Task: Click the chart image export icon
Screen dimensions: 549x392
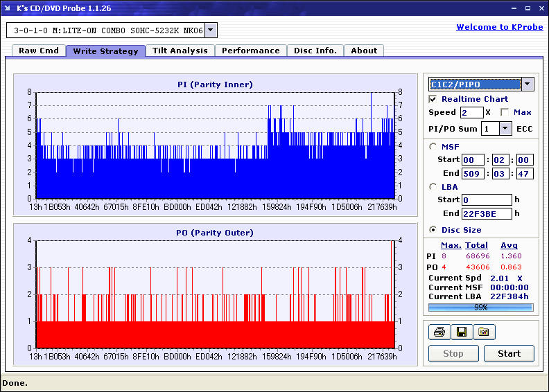Action: (x=484, y=332)
